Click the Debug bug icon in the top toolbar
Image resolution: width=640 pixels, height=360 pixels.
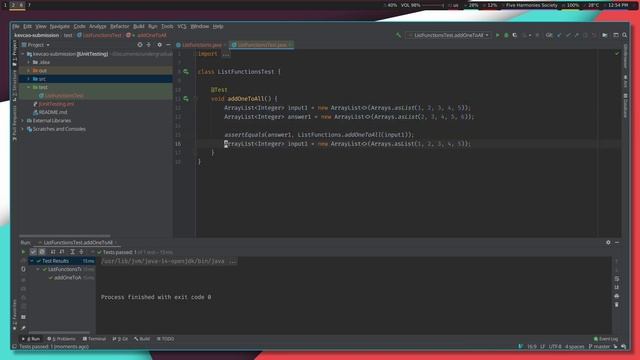pyautogui.click(x=506, y=36)
